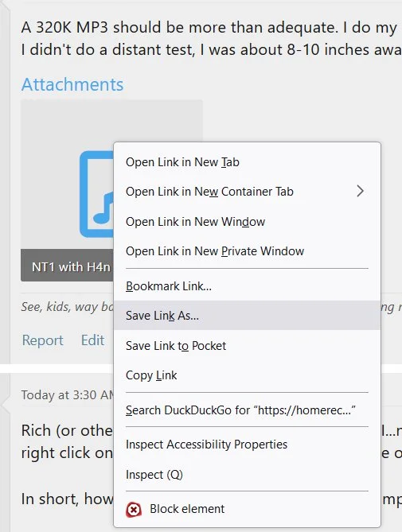
Task: Click the Edit link under the post
Action: pyautogui.click(x=92, y=340)
